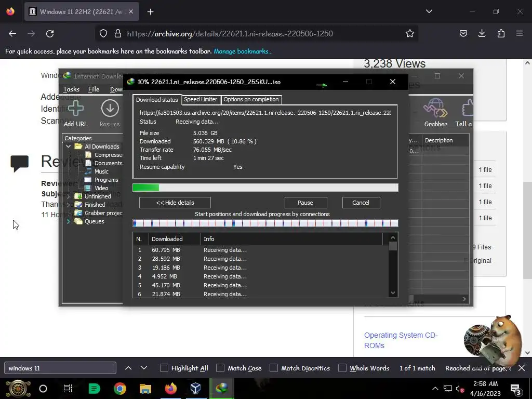Image resolution: width=532 pixels, height=399 pixels.
Task: Open Operating System CD-ROMs collection link
Action: [401, 340]
